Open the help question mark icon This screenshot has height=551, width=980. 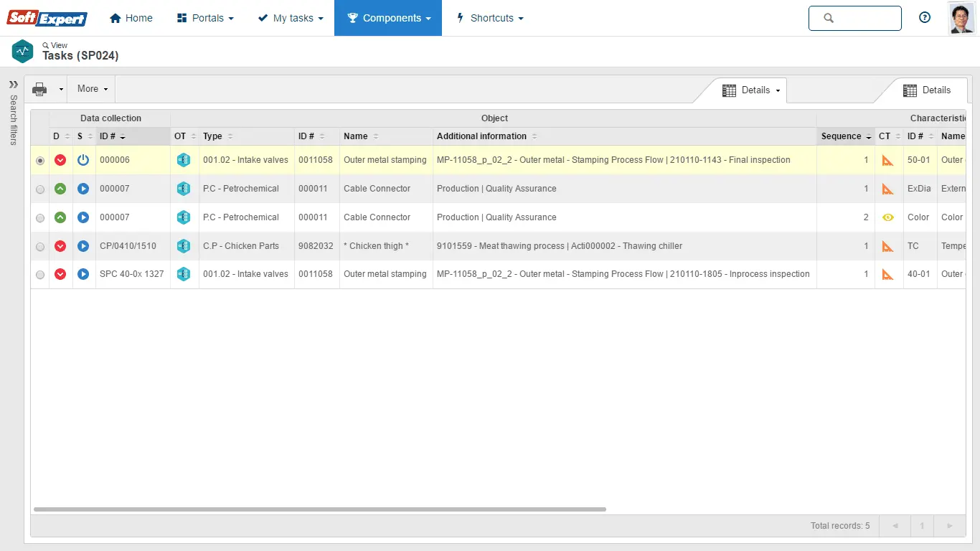coord(925,18)
